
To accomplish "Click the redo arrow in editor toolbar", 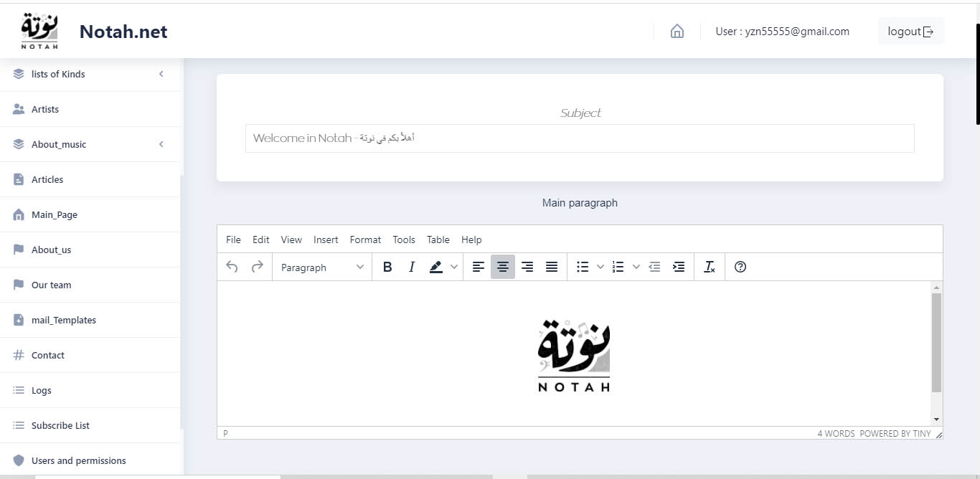I will click(x=257, y=267).
